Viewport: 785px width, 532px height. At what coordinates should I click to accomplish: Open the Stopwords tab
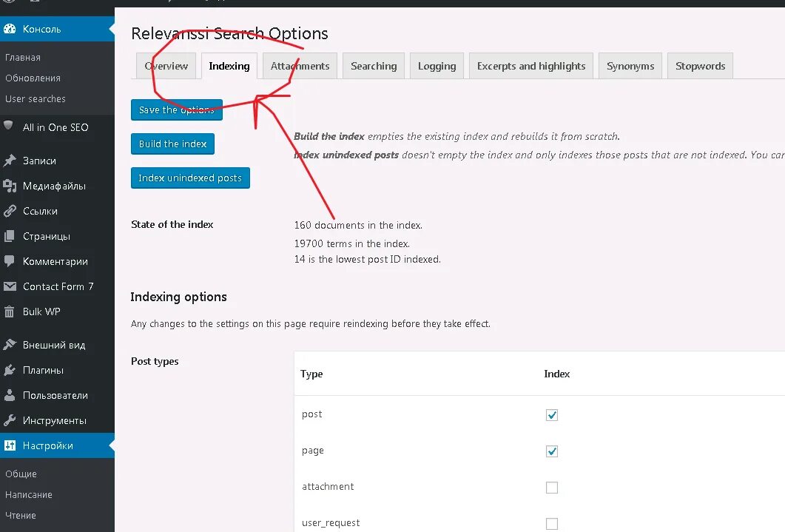tap(701, 66)
